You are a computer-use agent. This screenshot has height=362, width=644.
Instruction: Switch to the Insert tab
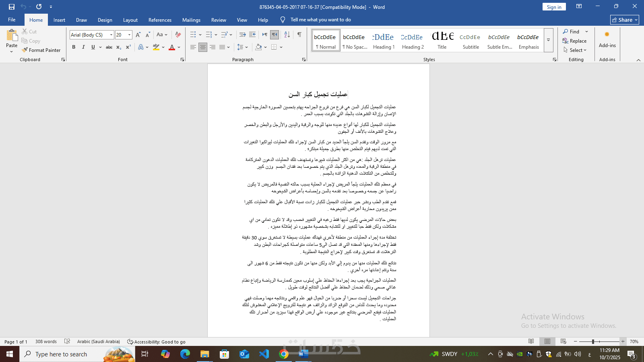point(59,20)
